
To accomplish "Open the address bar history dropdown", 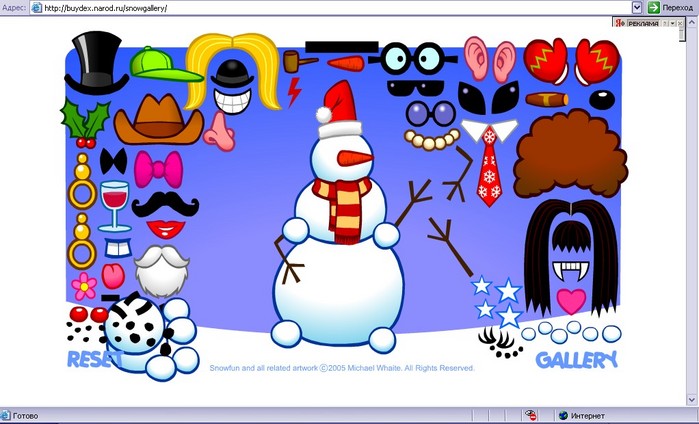I will click(x=637, y=8).
